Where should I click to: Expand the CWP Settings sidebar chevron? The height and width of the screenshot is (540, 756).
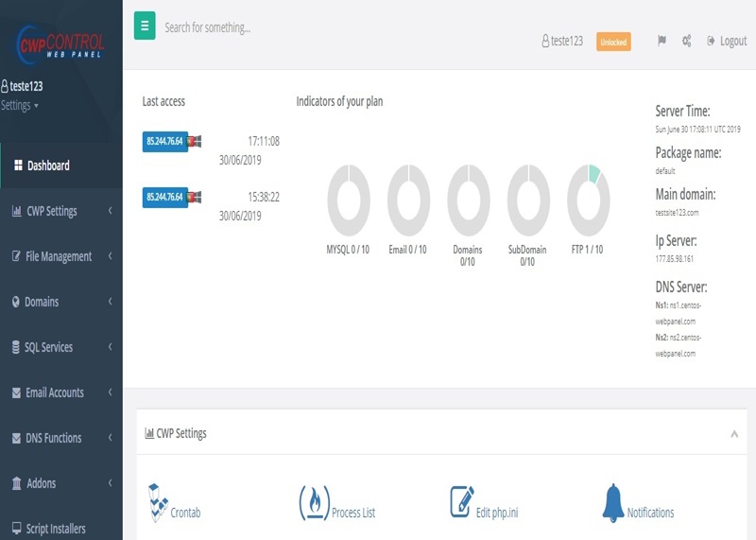110,210
